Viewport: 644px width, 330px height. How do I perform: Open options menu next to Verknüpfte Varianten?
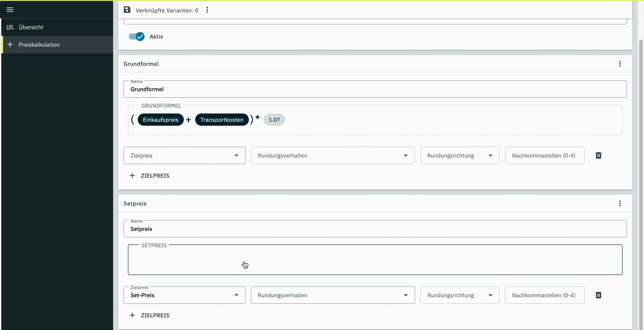pos(207,10)
